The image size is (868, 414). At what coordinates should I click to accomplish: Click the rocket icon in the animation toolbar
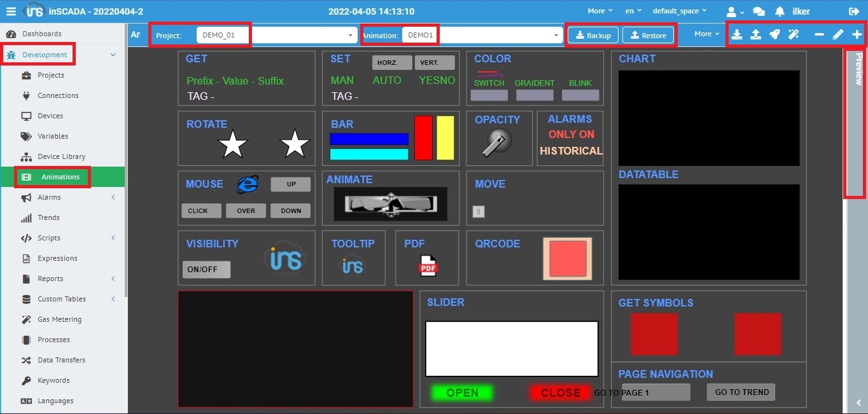point(774,34)
